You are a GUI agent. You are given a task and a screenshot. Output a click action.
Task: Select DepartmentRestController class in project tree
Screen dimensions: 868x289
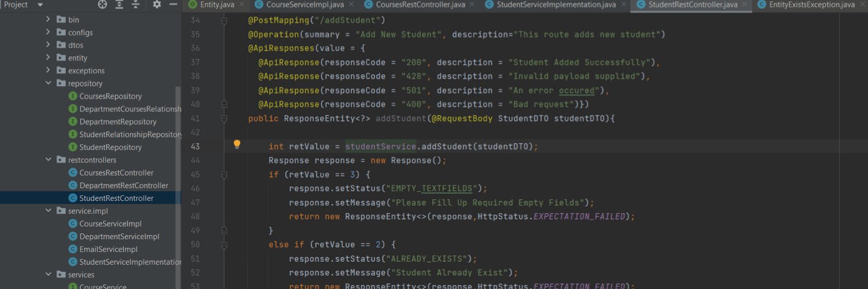(123, 185)
